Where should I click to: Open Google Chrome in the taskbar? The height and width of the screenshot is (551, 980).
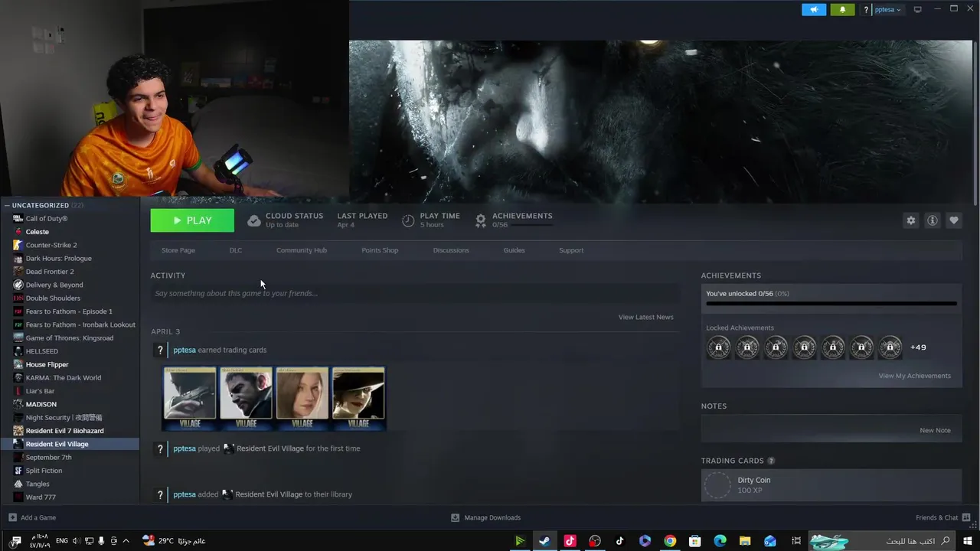[x=670, y=541]
